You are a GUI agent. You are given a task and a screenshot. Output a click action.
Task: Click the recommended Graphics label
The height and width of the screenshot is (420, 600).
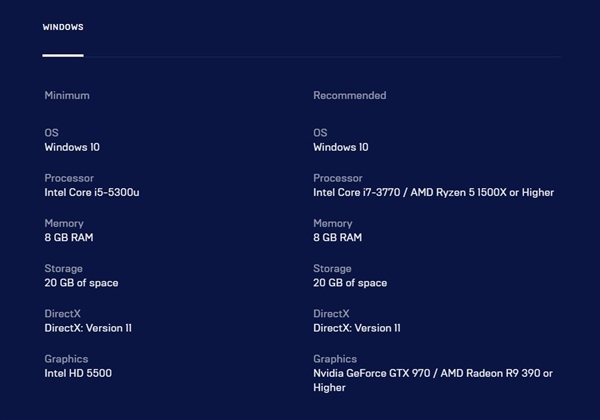335,359
